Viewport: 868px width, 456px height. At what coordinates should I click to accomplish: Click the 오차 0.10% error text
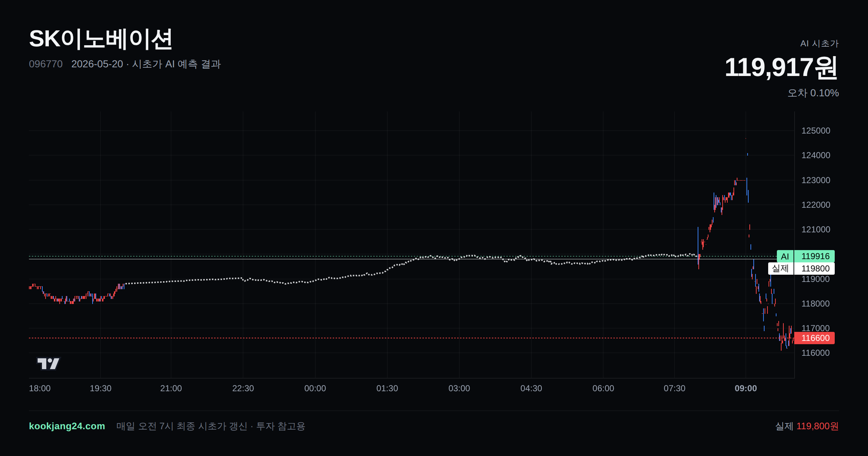(x=813, y=93)
